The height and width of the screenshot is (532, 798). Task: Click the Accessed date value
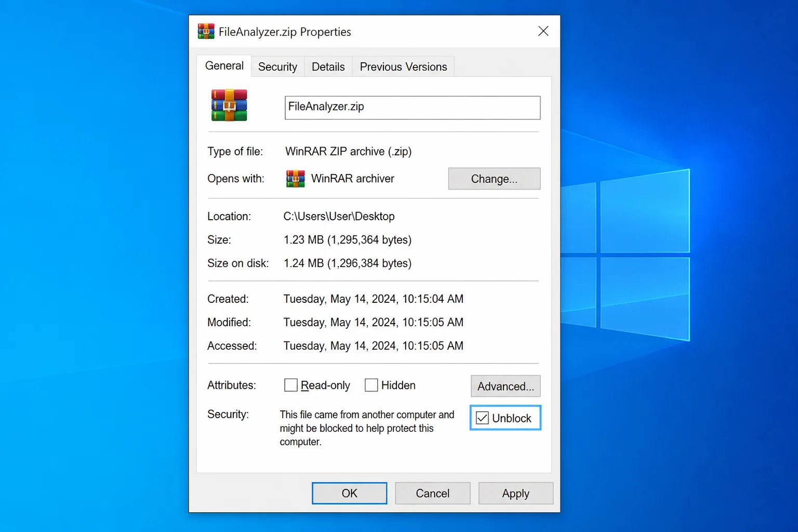374,346
